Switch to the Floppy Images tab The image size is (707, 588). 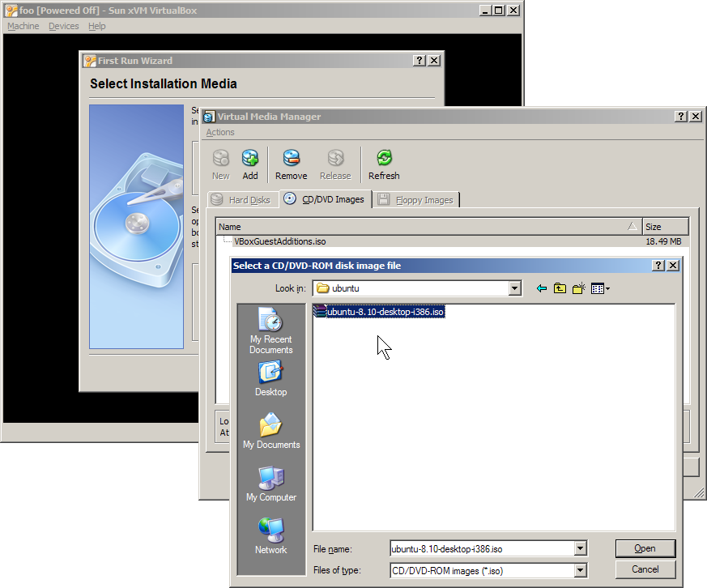[416, 200]
